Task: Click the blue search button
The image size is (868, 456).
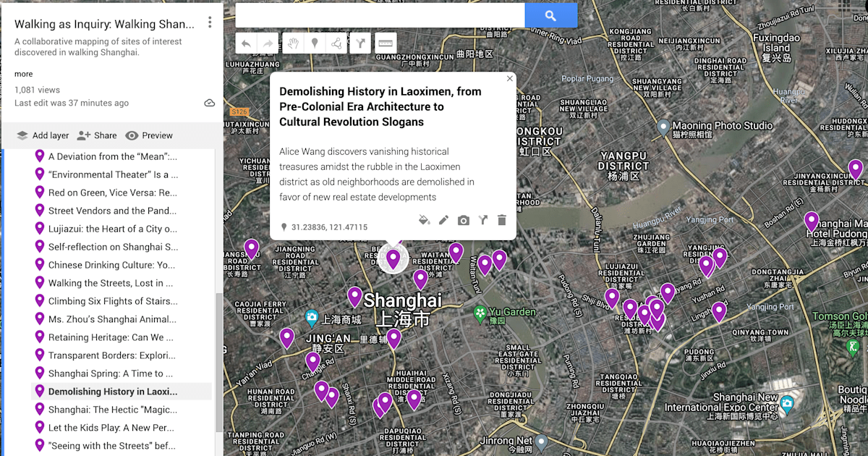Action: pos(550,15)
